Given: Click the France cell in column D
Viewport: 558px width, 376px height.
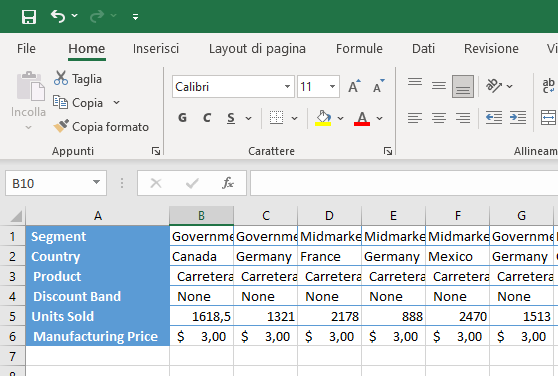Looking at the screenshot, I should click(x=329, y=256).
